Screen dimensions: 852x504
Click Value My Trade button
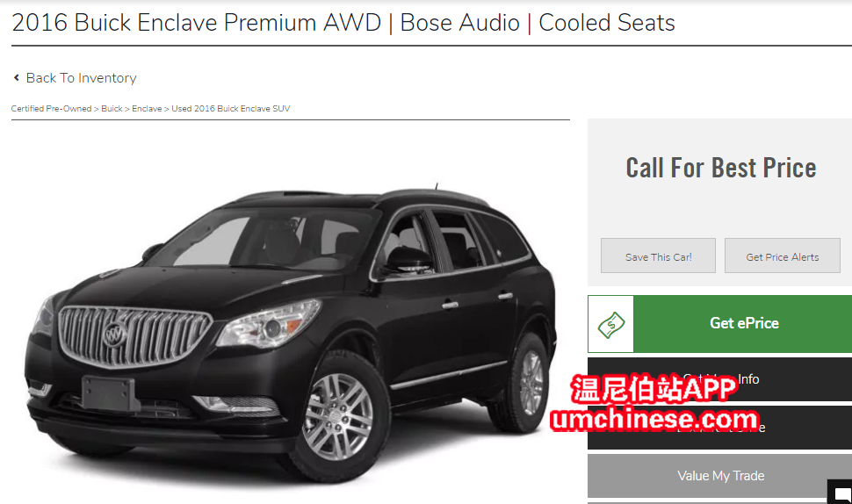(720, 476)
